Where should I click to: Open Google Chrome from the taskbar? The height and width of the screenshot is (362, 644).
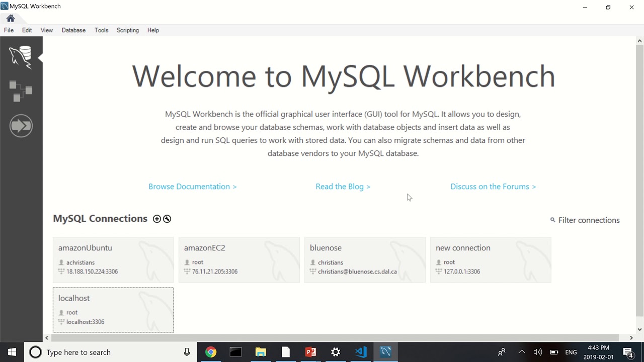pos(211,352)
